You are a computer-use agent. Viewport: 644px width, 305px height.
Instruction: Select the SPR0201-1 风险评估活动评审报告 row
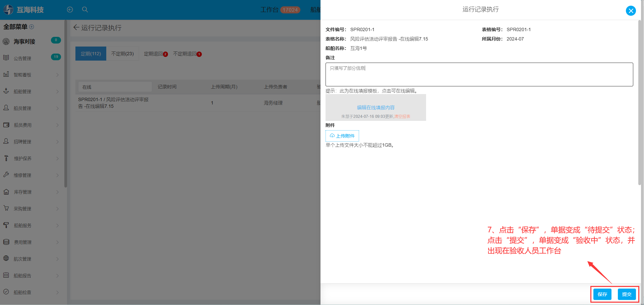pos(198,103)
